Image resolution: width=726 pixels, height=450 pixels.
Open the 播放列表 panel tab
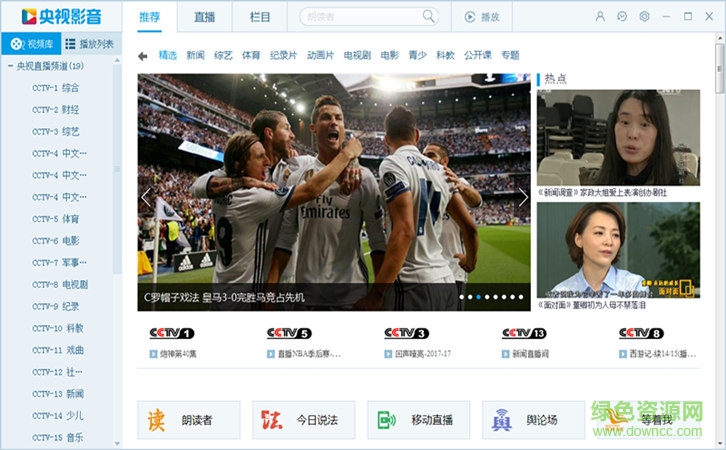(90, 44)
